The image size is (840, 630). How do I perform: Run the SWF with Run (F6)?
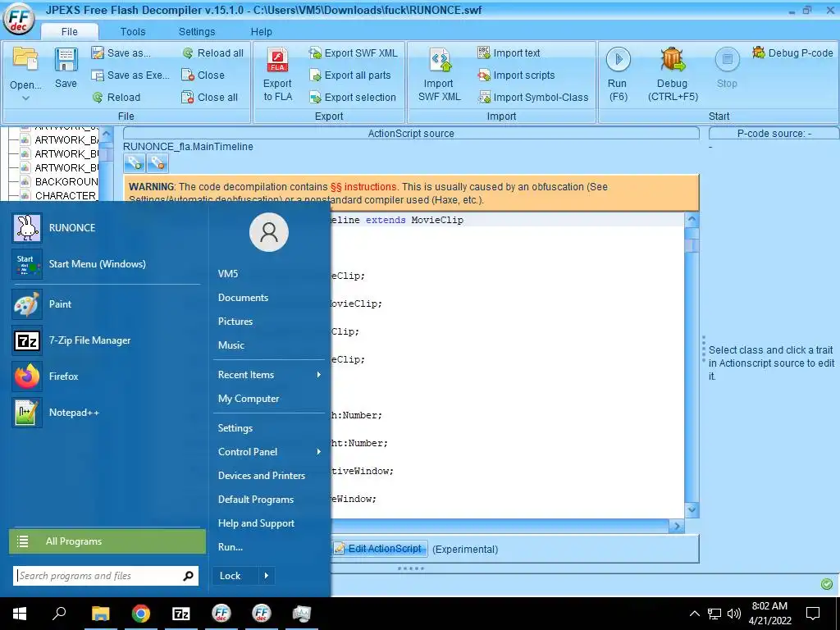[x=618, y=75]
